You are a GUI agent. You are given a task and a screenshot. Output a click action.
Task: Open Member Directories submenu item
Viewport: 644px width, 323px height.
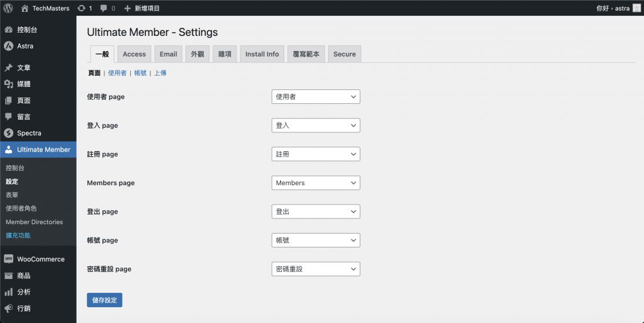[x=34, y=222]
